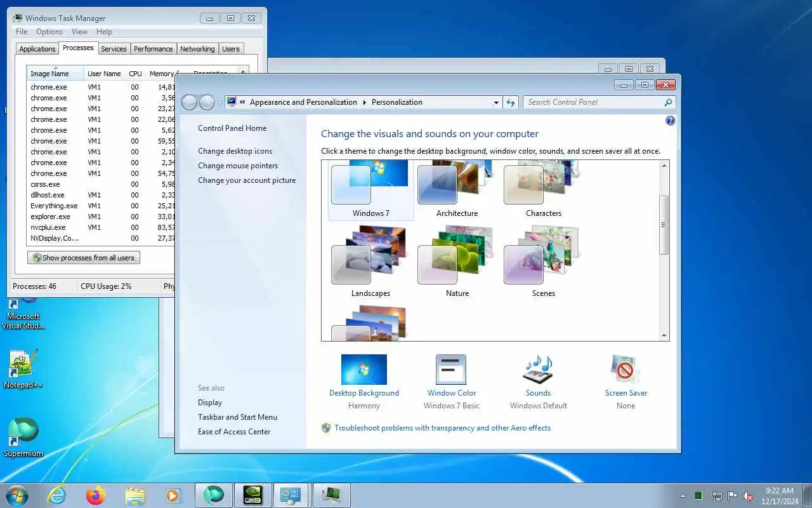Click the Action Center flag tray icon
The height and width of the screenshot is (508, 812).
pos(733,496)
